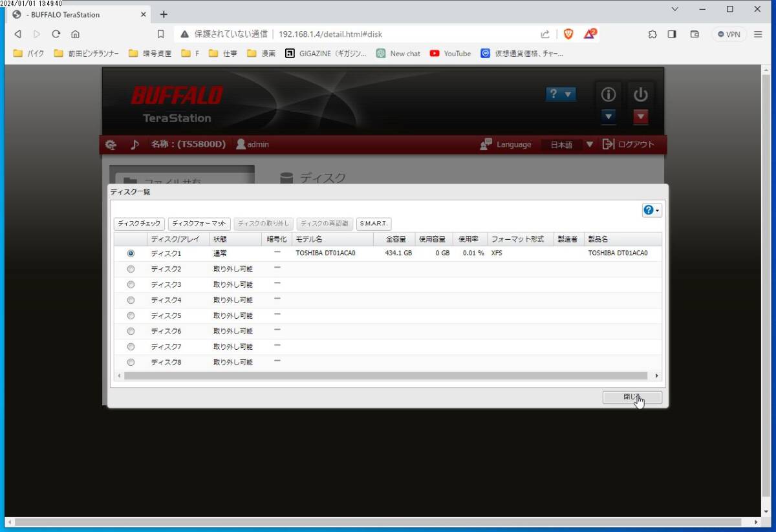Select the ディスク7 radio button
Image resolution: width=776 pixels, height=532 pixels.
131,346
